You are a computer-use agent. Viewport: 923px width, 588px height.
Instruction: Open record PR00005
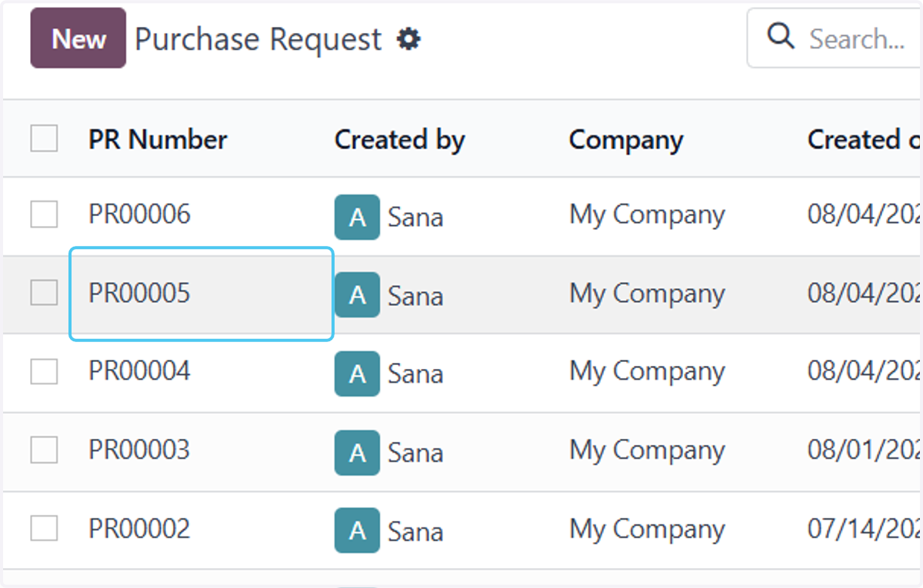(139, 293)
